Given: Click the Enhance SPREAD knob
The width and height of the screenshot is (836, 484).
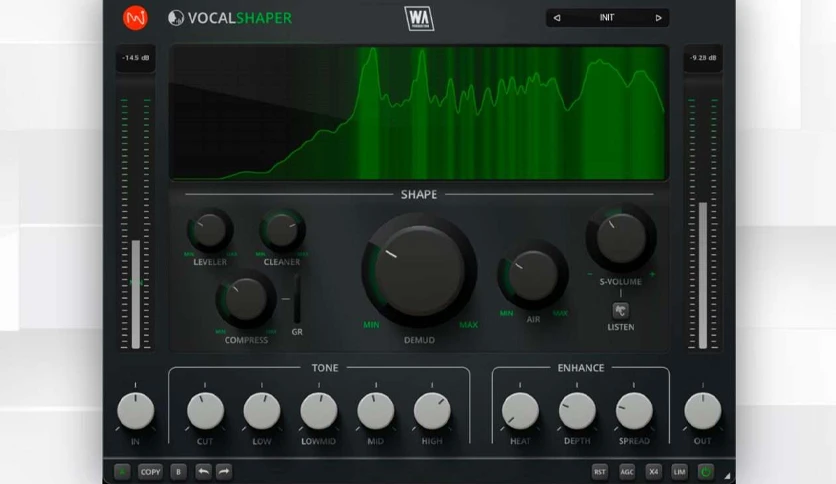Looking at the screenshot, I should (x=634, y=411).
